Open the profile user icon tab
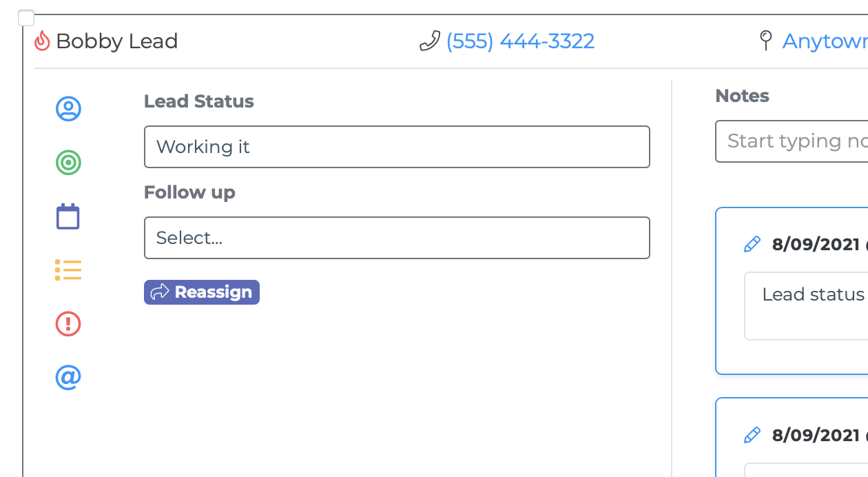 click(68, 109)
